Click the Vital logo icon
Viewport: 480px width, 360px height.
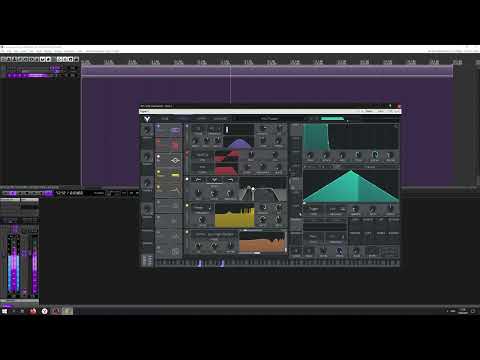click(147, 119)
